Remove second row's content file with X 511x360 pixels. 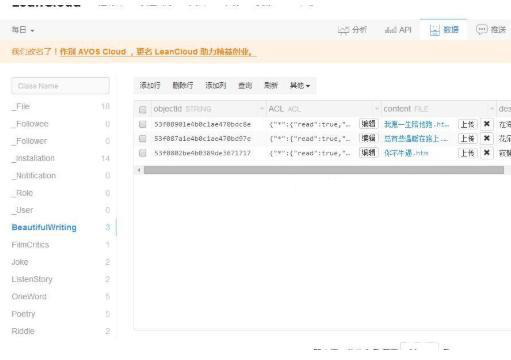[487, 138]
